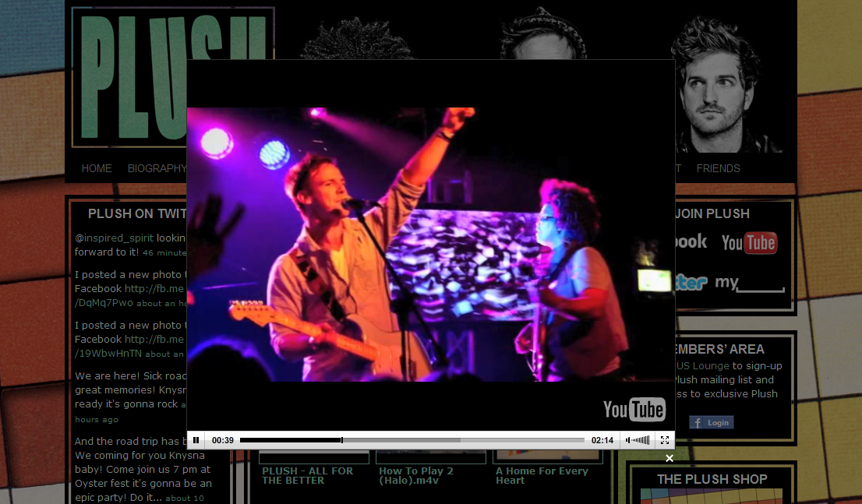
Task: Click the 00:39 elapsed time readout
Action: [223, 440]
